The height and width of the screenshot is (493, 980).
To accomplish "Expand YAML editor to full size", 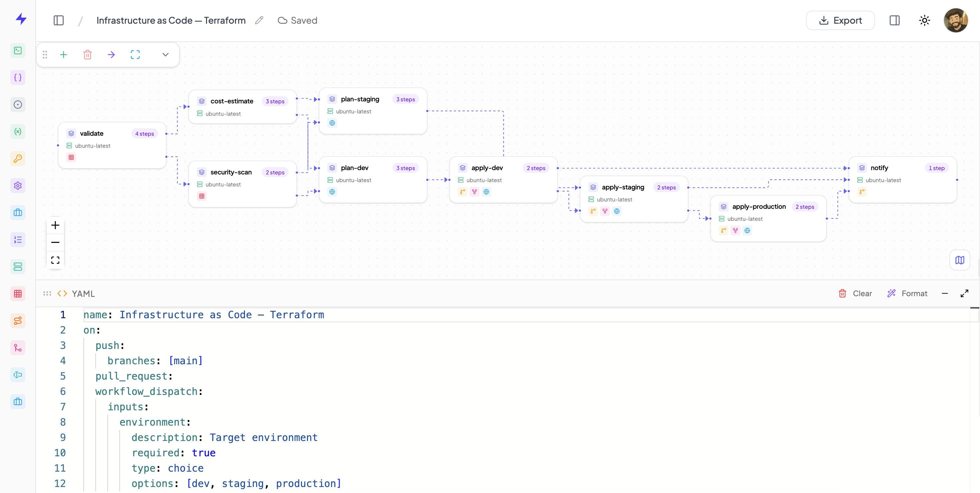I will pyautogui.click(x=964, y=294).
